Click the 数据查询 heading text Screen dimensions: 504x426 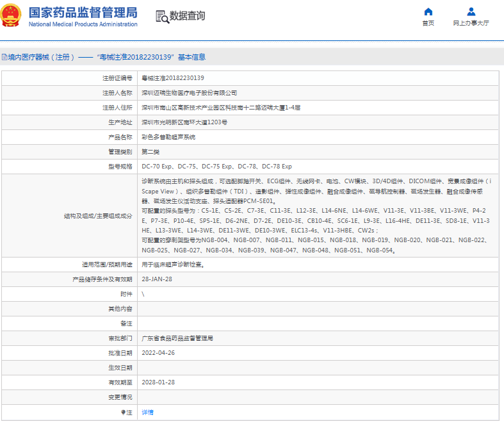click(x=188, y=16)
